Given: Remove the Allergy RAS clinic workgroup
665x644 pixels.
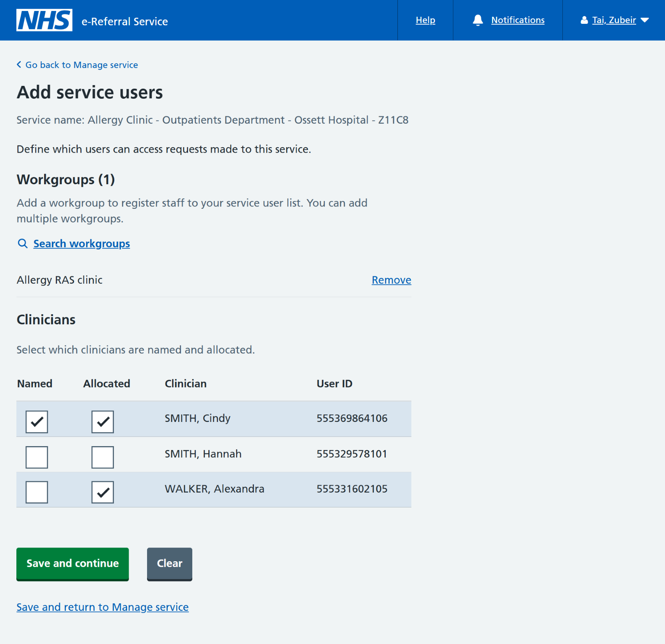Looking at the screenshot, I should point(391,280).
